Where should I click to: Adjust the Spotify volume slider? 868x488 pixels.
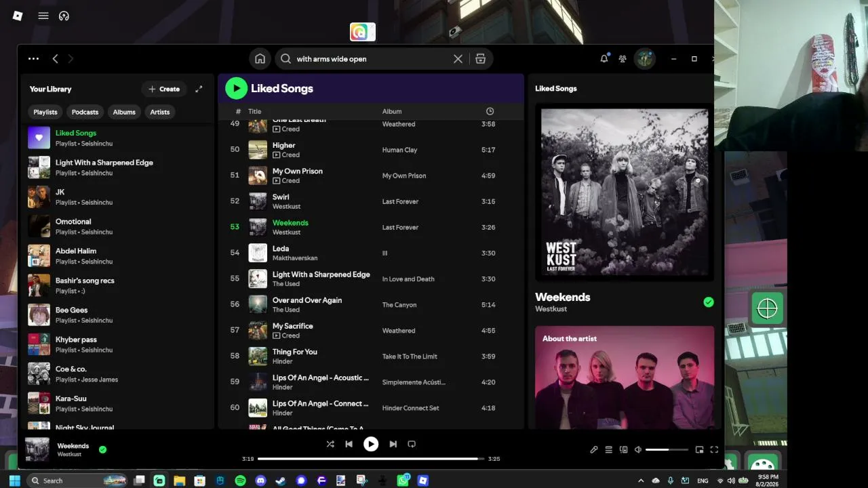[667, 449]
